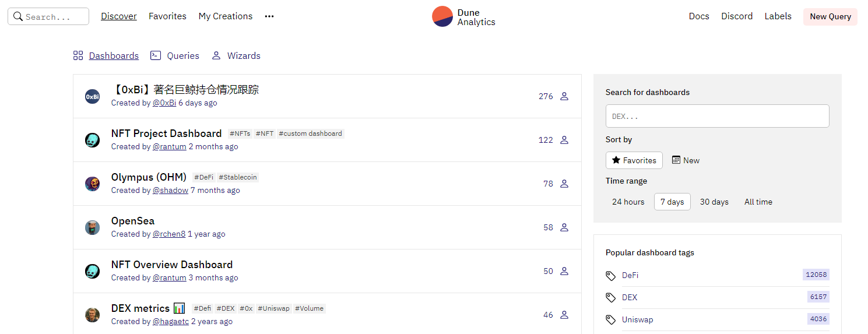Viewport: 868px width, 334px height.
Task: Click the New Query button
Action: click(830, 16)
